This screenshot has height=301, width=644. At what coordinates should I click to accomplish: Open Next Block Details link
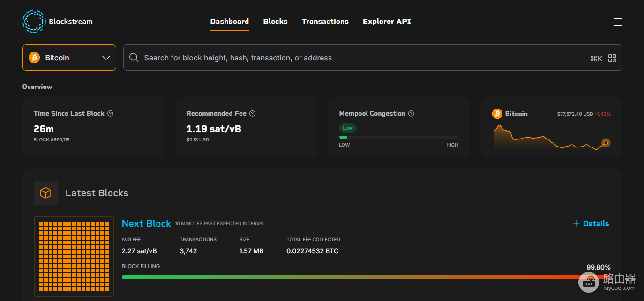(x=591, y=223)
